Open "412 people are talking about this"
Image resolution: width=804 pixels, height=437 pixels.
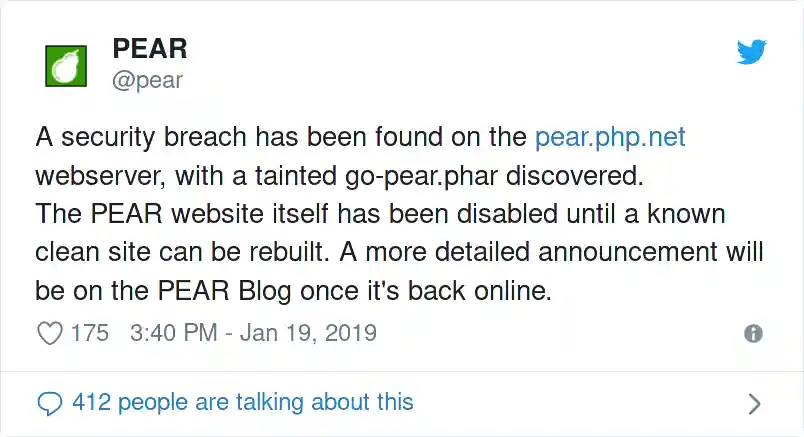point(242,402)
